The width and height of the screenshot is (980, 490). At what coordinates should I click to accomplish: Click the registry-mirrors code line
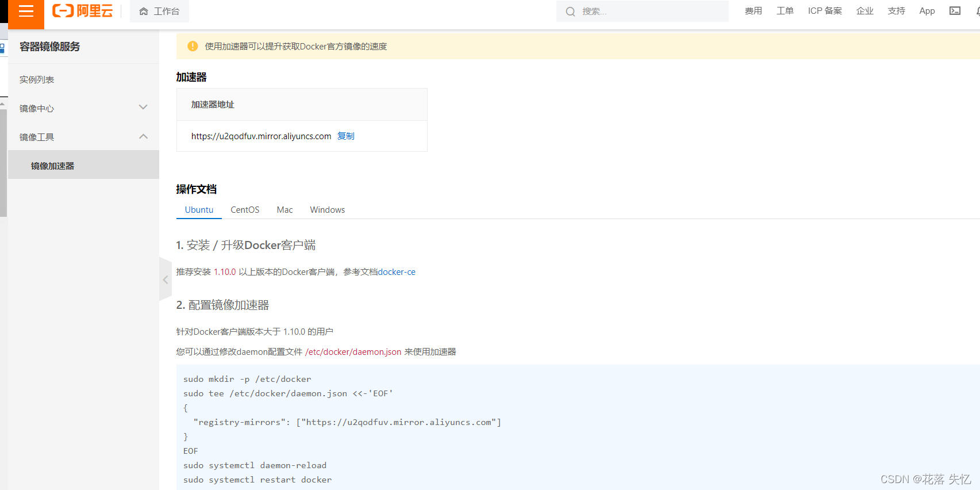pos(347,422)
